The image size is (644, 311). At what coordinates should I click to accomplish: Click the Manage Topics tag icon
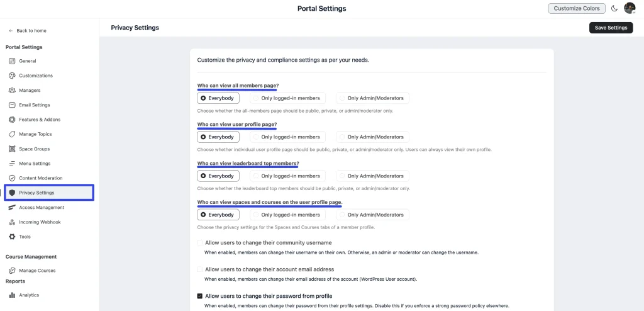12,134
